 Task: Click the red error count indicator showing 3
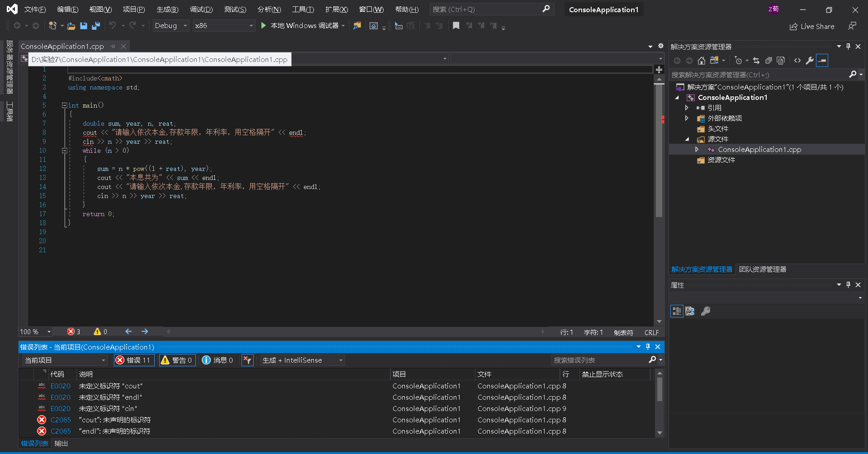click(74, 332)
